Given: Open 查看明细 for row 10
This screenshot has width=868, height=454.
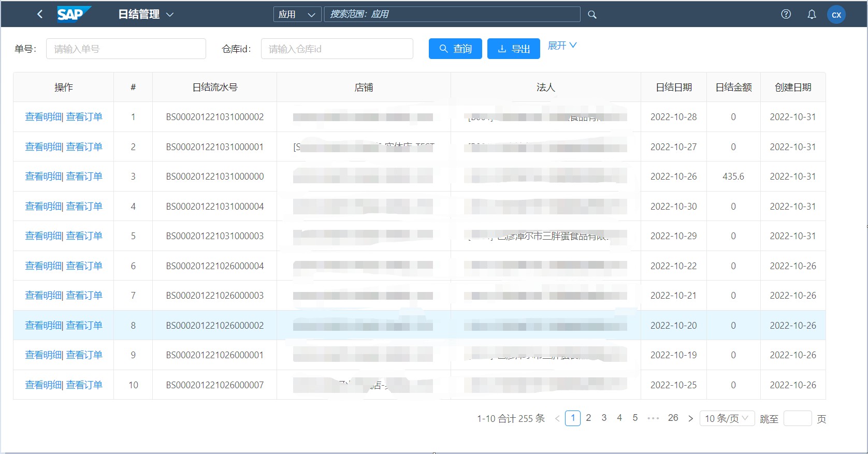Looking at the screenshot, I should coord(44,385).
